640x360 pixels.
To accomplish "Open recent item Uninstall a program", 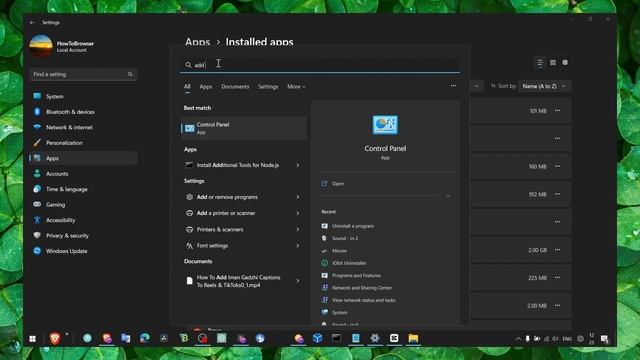I will click(353, 226).
